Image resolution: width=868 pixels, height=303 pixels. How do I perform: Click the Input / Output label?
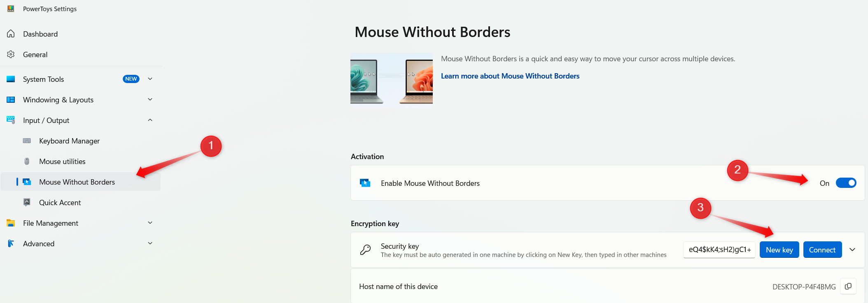coord(46,120)
